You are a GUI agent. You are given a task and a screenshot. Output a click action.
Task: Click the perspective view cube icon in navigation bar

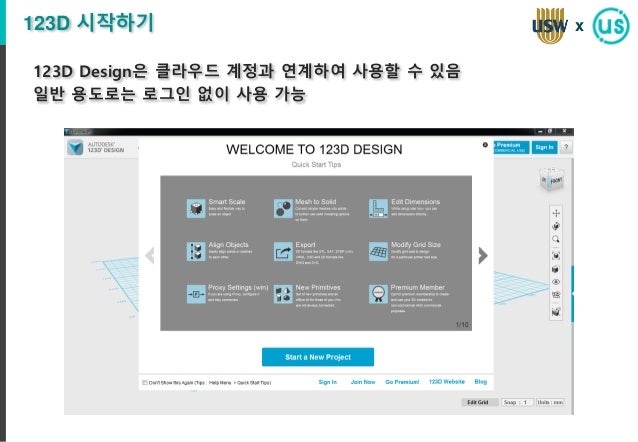pyautogui.click(x=556, y=269)
